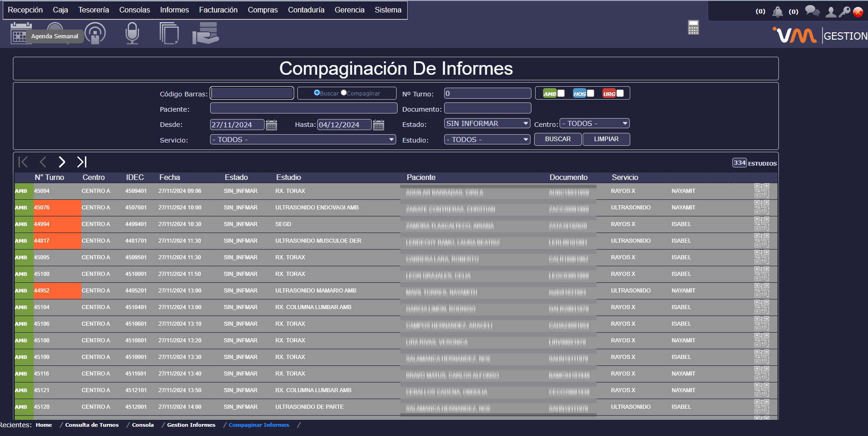This screenshot has width=868, height=436.
Task: Open the Desde date calendar picker
Action: (271, 125)
